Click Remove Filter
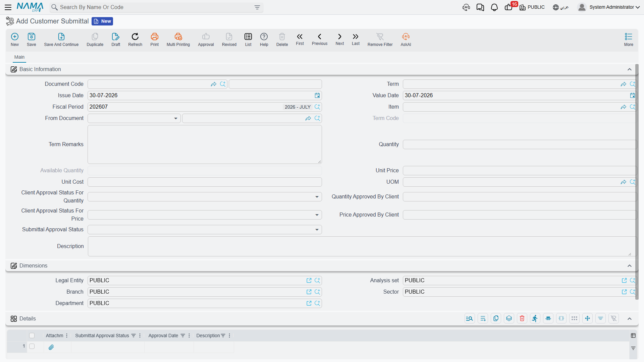The height and width of the screenshot is (362, 644). [x=380, y=40]
